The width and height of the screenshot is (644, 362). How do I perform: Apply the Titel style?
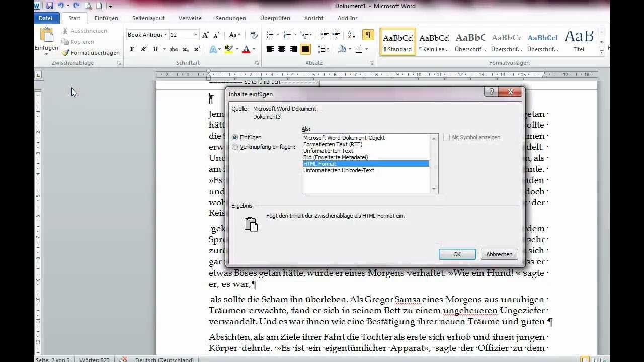[579, 42]
